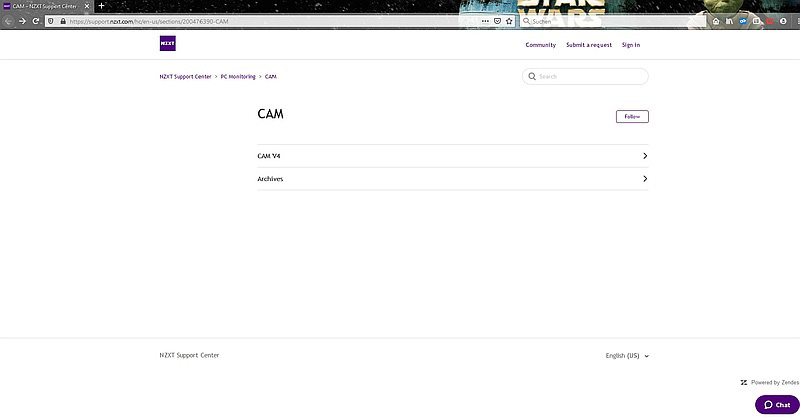Click the NZXT Support Center footer text

pos(189,355)
